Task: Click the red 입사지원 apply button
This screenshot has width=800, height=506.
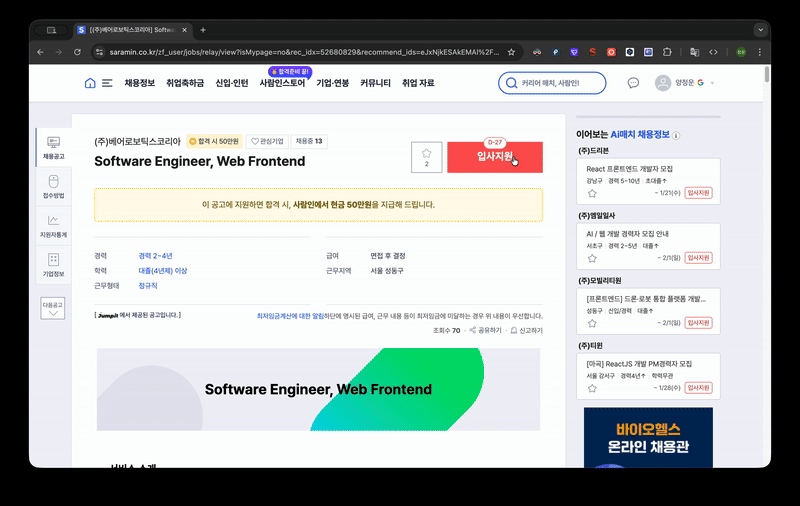Action: point(495,157)
